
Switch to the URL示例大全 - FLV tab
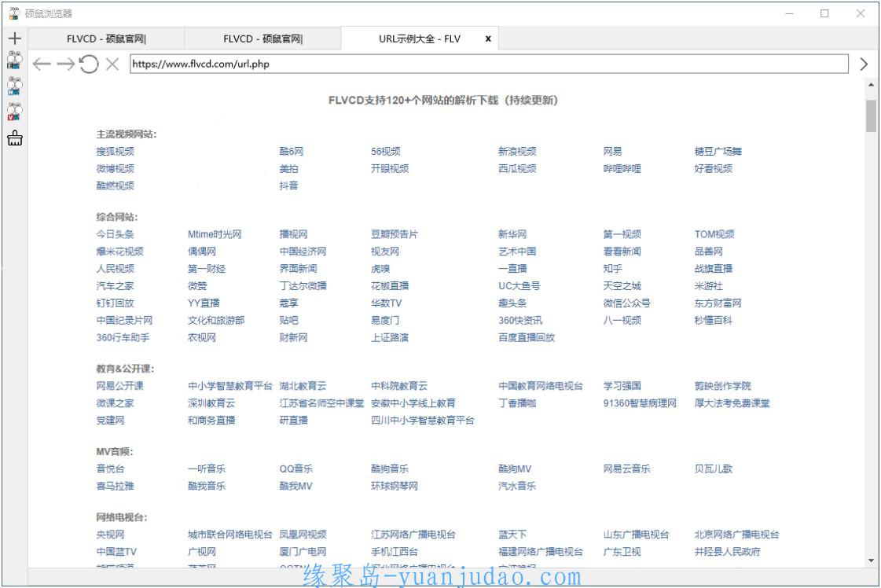(420, 39)
